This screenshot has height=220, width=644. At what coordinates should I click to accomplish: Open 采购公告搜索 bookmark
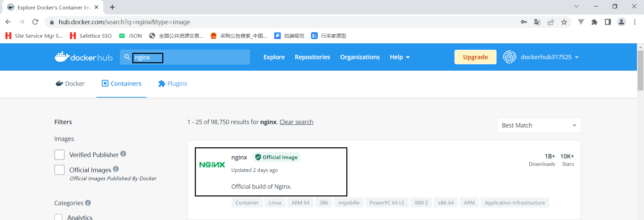(x=239, y=36)
